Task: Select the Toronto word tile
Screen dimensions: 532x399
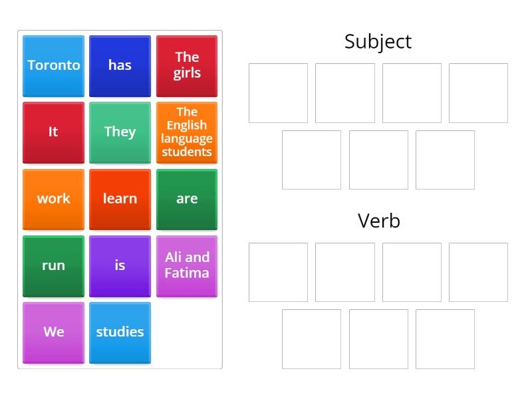Action: (53, 65)
